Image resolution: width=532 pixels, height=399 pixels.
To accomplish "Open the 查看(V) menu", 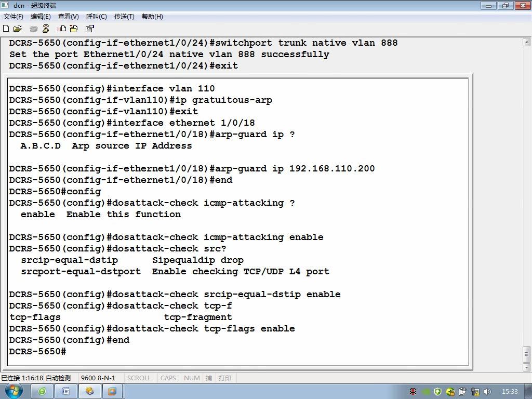I will click(x=69, y=16).
